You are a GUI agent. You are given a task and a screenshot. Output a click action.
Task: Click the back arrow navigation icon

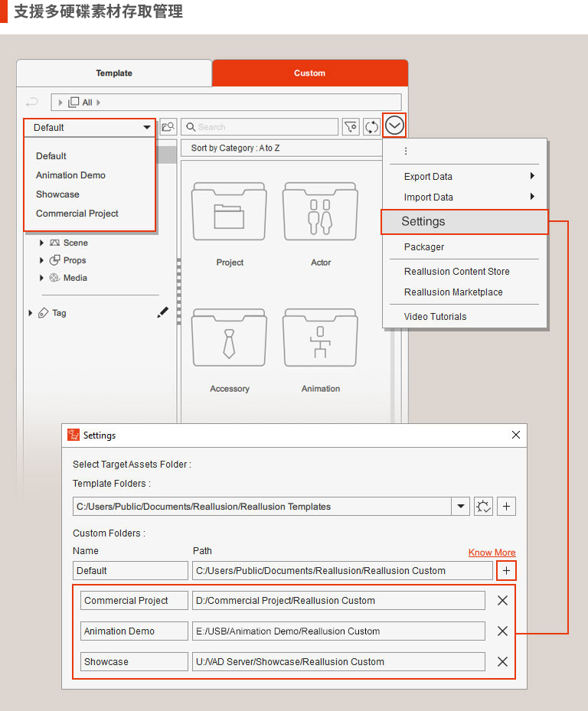click(x=32, y=102)
